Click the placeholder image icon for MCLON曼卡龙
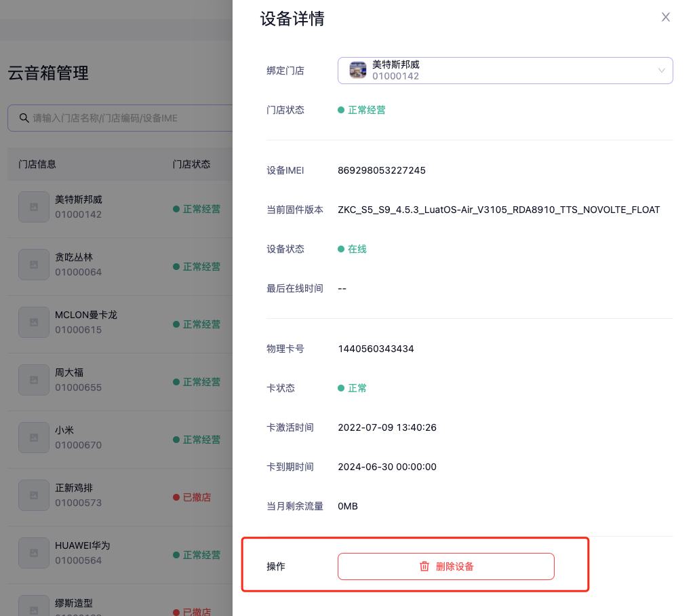 point(33,322)
